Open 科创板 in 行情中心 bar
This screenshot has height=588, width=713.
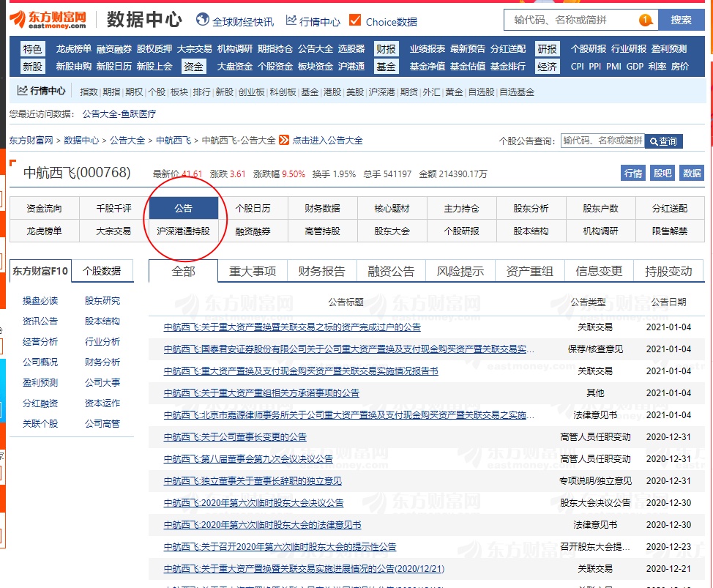[x=283, y=92]
